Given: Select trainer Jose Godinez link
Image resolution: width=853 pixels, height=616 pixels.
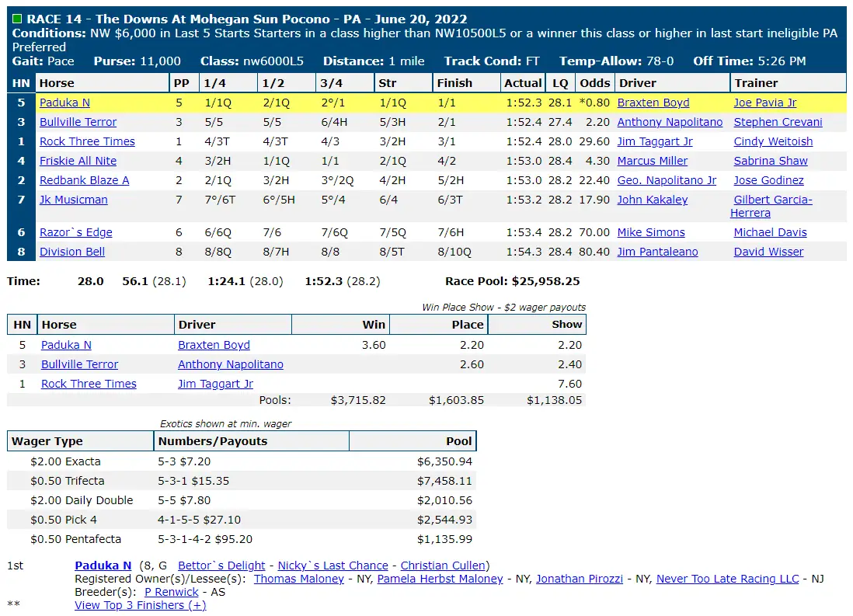Looking at the screenshot, I should point(768,181).
